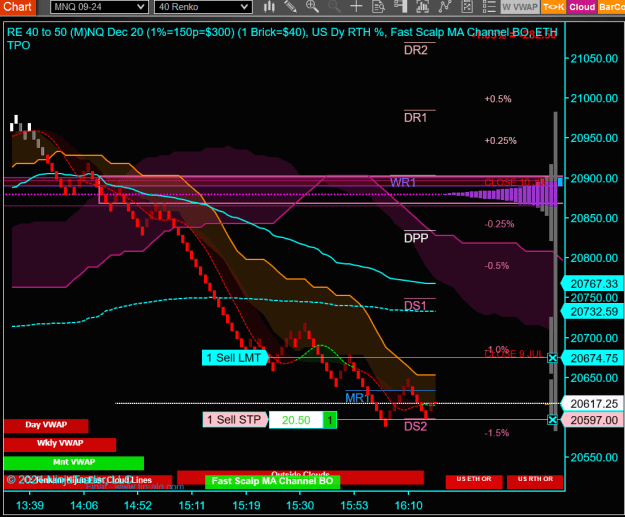Click the greyed zoom out magnifier
This screenshot has height=517, width=625.
[334, 6]
